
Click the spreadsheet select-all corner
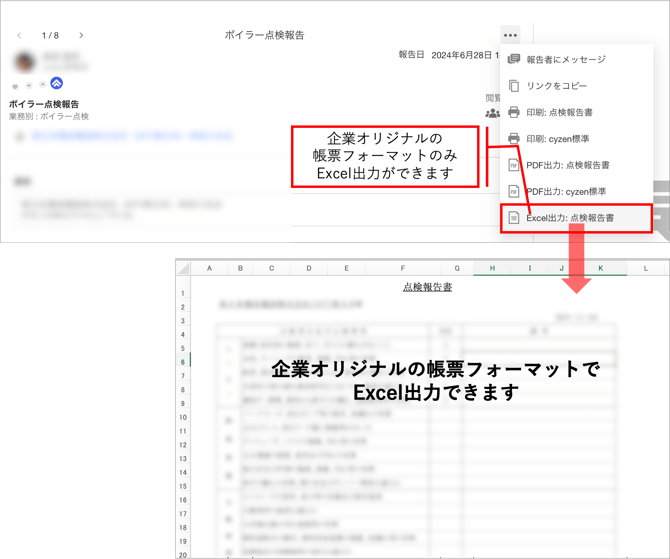click(x=183, y=268)
